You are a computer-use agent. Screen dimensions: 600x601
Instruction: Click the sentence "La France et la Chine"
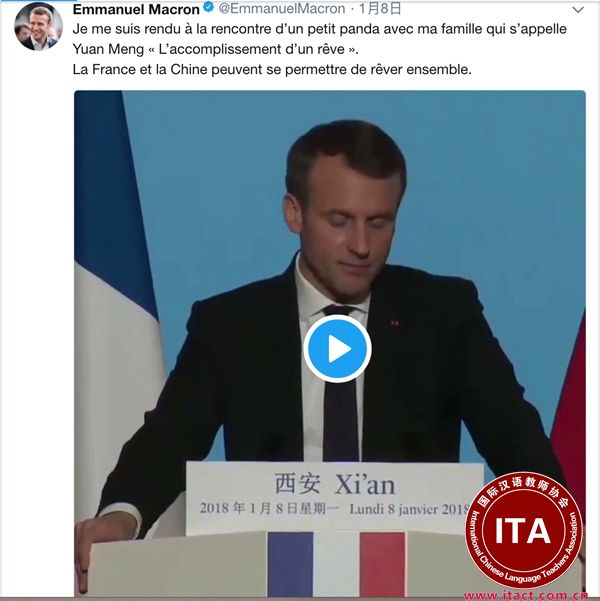pyautogui.click(x=272, y=70)
